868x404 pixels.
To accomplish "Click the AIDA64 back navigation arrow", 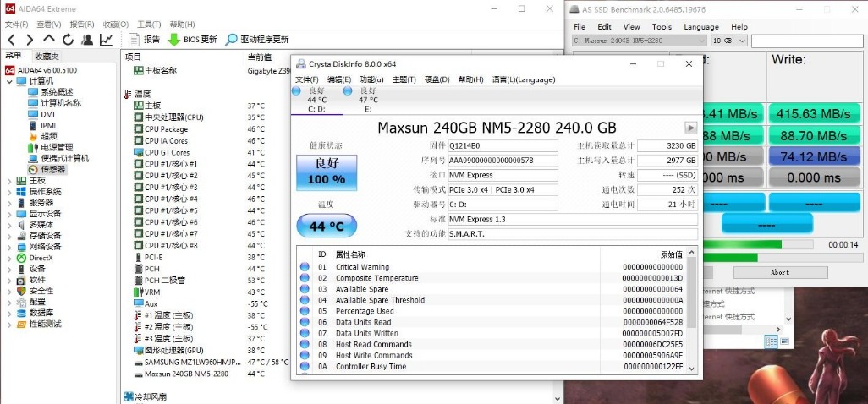I will [x=10, y=40].
